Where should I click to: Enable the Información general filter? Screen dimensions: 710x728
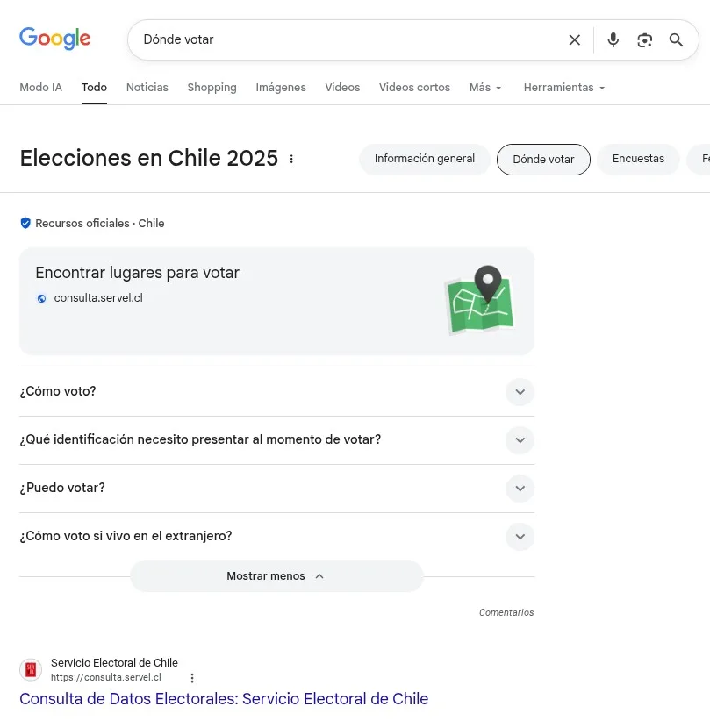pyautogui.click(x=424, y=159)
